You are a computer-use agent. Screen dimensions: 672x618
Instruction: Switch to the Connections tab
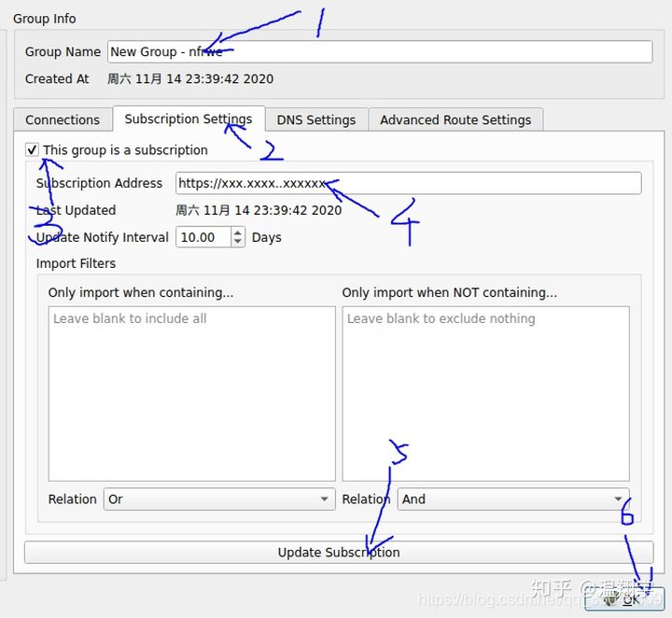(63, 120)
